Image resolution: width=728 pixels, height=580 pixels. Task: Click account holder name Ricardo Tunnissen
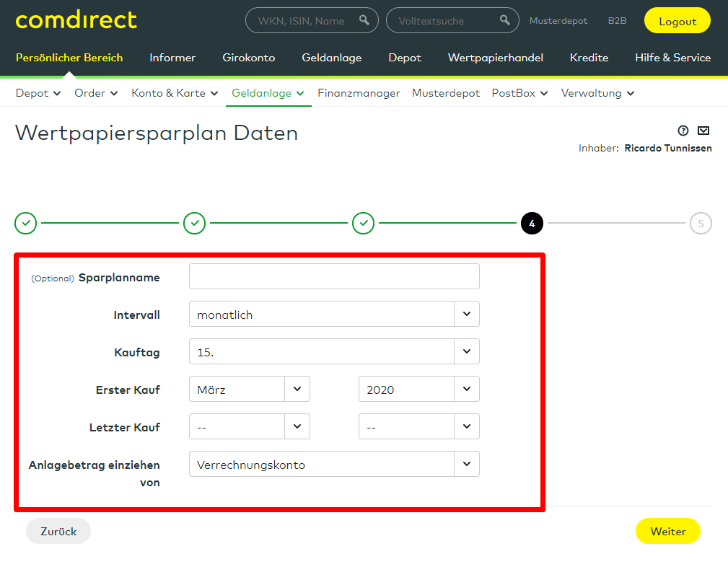tap(668, 148)
